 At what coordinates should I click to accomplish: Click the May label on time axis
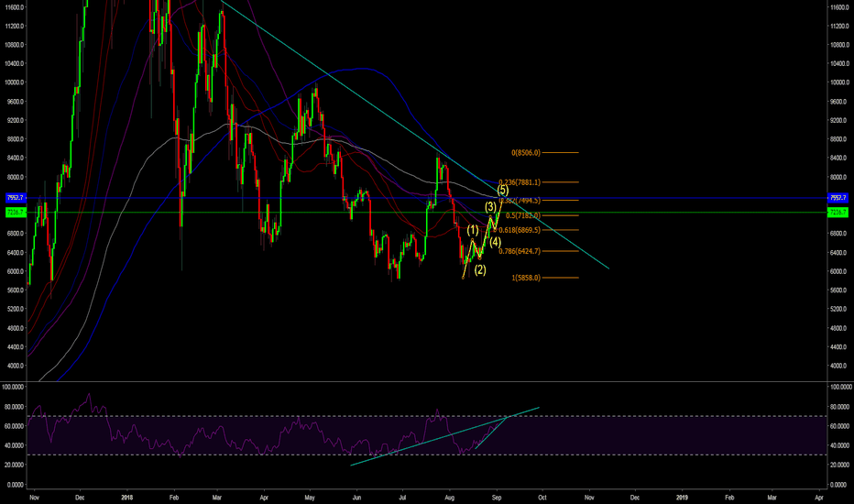310,498
